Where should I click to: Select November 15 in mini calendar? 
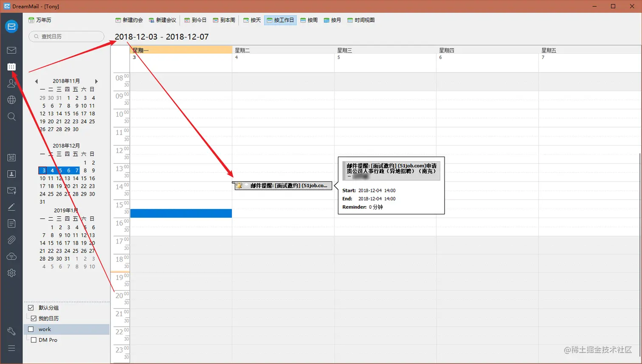point(67,114)
